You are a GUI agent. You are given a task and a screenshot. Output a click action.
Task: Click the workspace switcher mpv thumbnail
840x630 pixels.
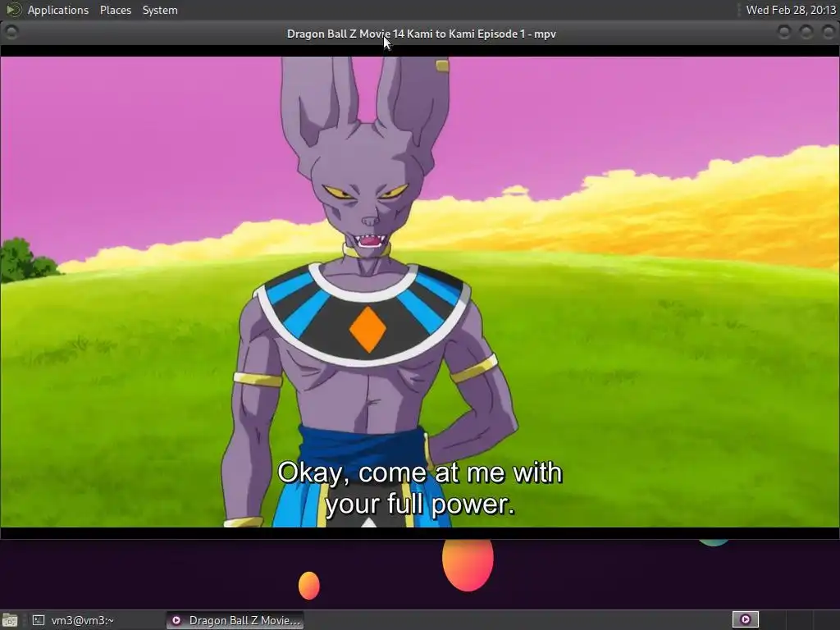[745, 620]
